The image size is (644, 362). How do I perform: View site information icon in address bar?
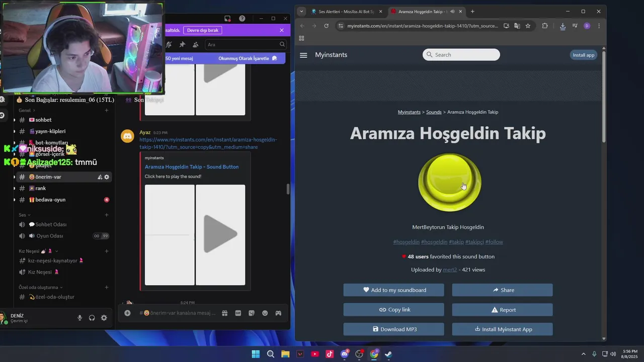click(x=341, y=26)
